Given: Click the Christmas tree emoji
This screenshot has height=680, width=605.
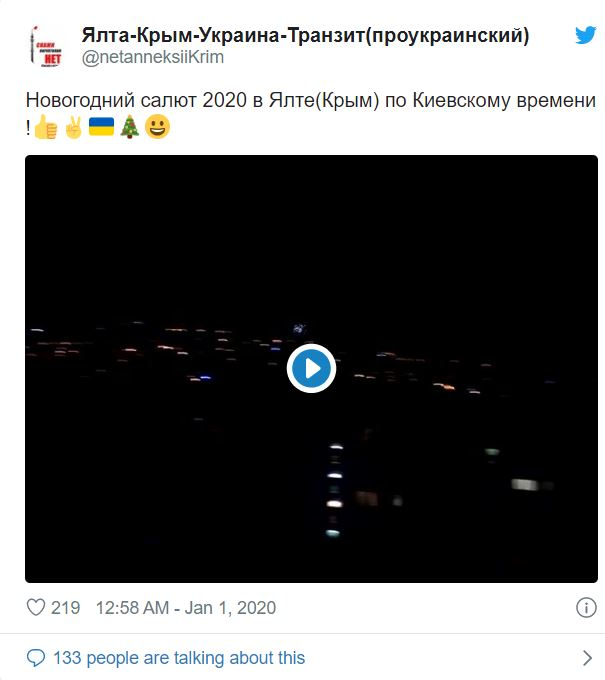Looking at the screenshot, I should click(129, 127).
